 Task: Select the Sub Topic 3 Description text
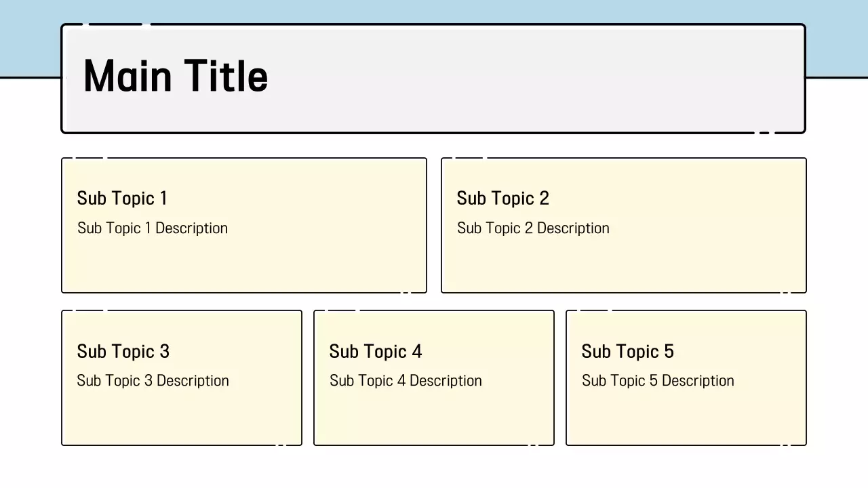pos(153,381)
